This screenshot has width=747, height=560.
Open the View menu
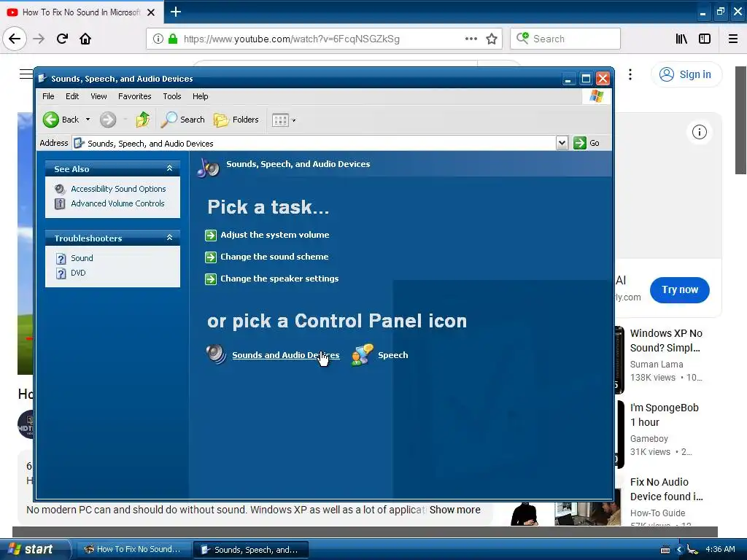98,96
